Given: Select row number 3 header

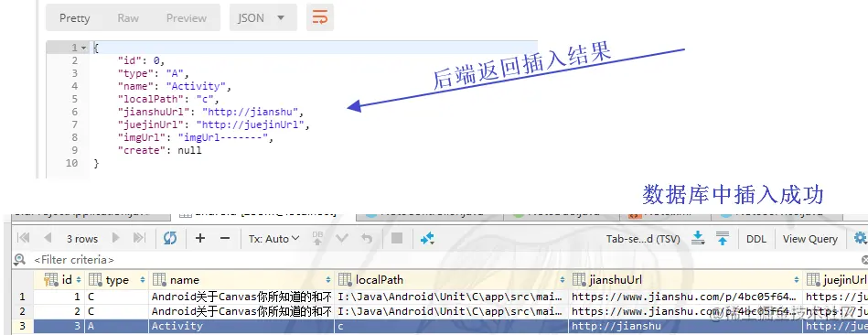Looking at the screenshot, I should (x=22, y=326).
